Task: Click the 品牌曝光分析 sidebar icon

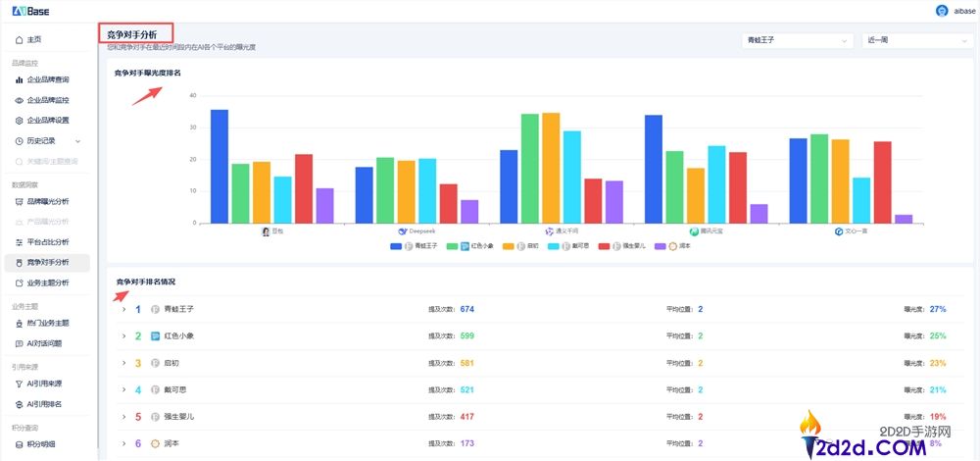Action: [x=19, y=201]
